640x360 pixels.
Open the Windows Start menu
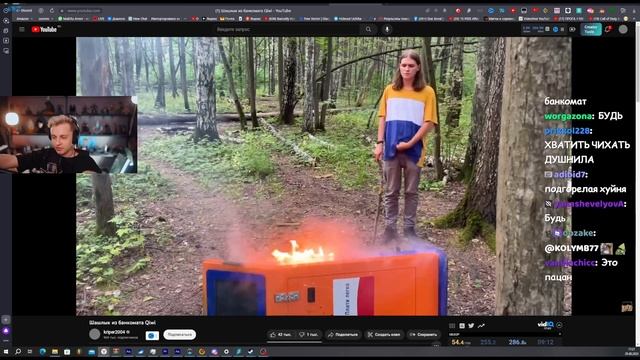click(x=6, y=351)
